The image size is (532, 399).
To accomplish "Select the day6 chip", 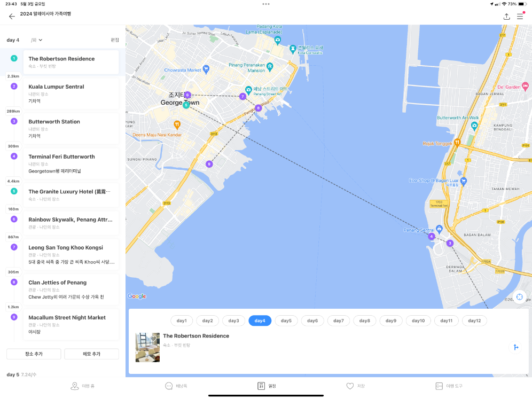I will 312,320.
